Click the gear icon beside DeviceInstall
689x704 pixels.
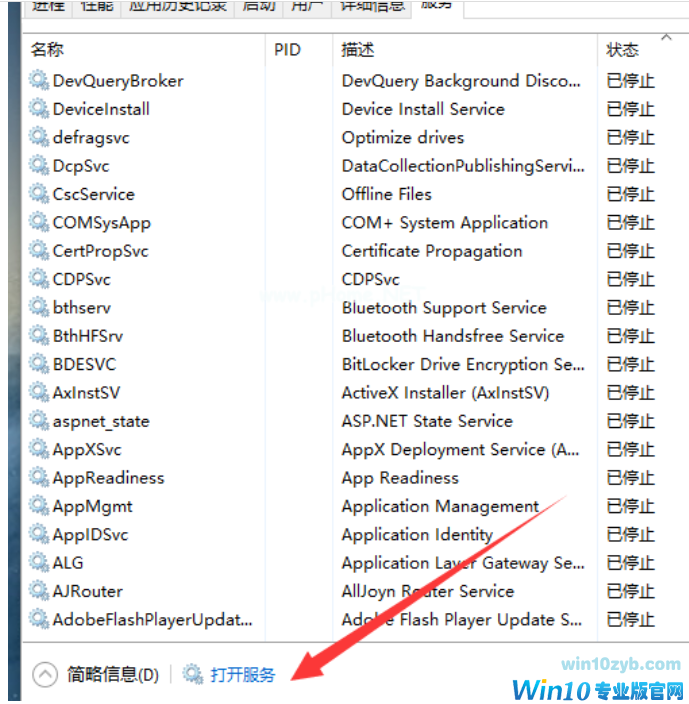pos(39,109)
